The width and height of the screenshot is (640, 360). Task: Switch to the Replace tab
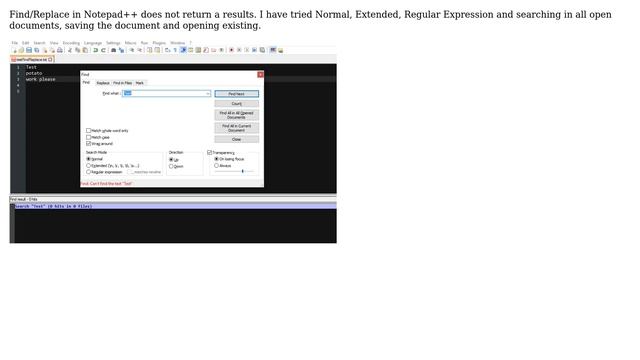tap(103, 83)
